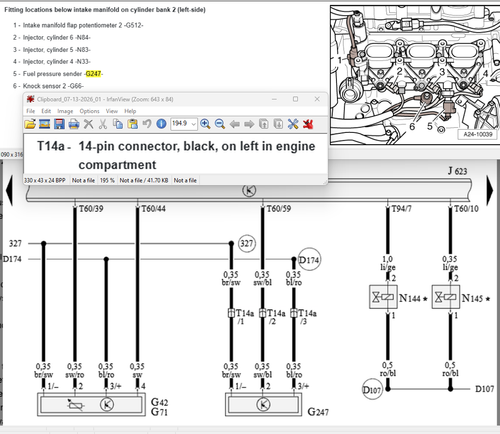The width and height of the screenshot is (500, 434).
Task: Click the Zoom in magnifier icon
Action: (205, 124)
